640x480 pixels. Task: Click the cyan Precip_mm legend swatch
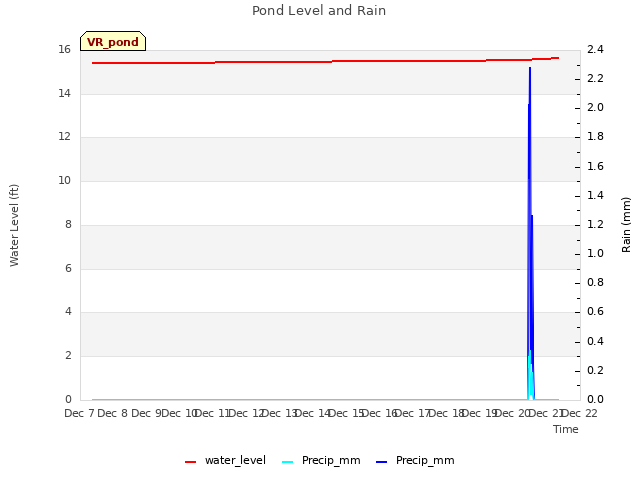(x=288, y=462)
